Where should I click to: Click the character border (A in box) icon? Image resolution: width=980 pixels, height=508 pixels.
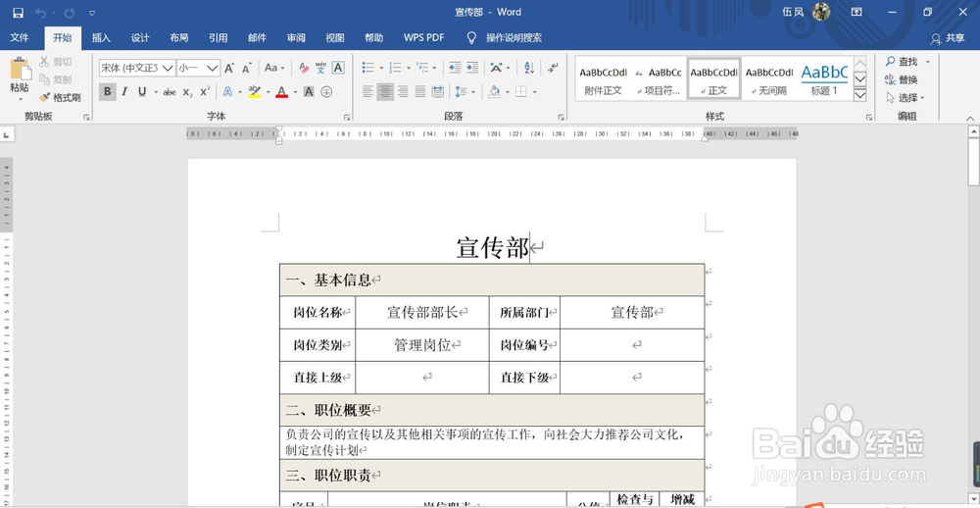tap(337, 68)
